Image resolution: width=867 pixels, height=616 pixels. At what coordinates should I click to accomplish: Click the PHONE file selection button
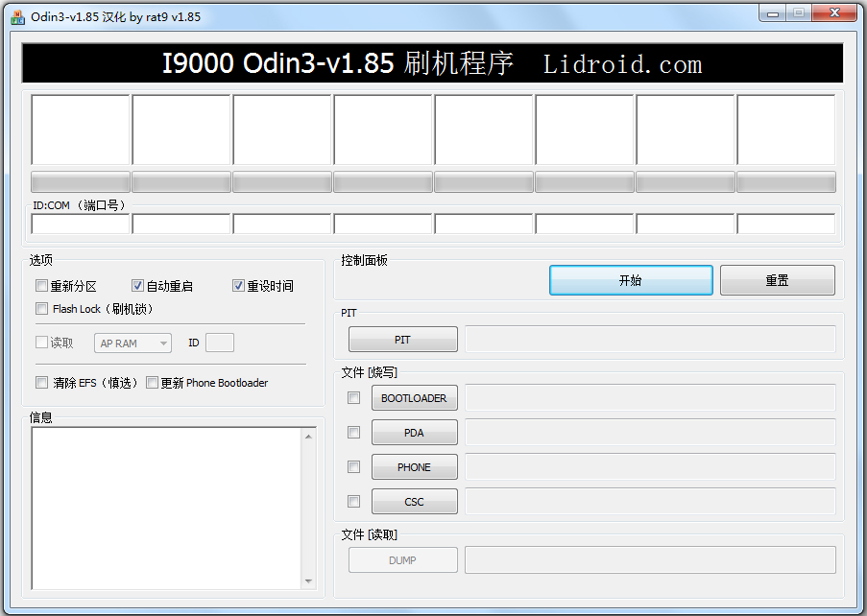tap(414, 466)
